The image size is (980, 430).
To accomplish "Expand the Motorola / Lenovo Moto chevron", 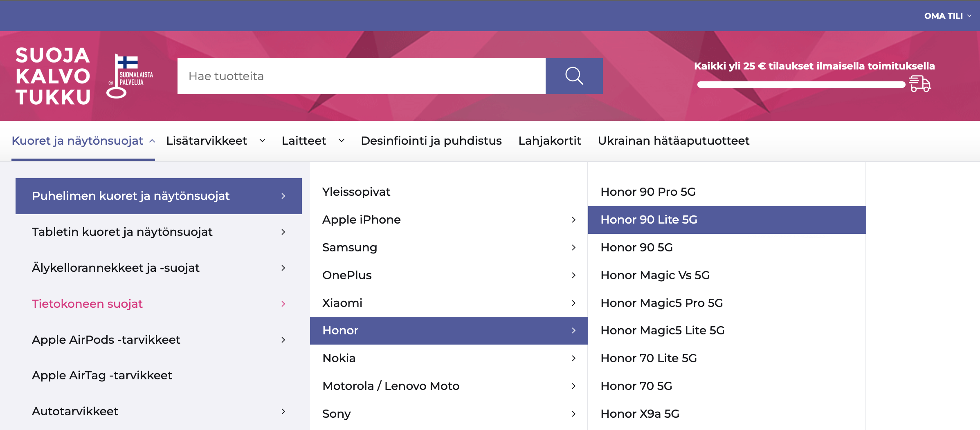I will pos(573,386).
